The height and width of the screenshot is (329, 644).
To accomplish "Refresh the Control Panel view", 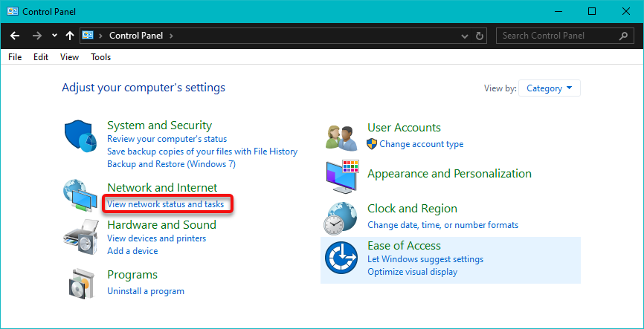I will [x=480, y=36].
